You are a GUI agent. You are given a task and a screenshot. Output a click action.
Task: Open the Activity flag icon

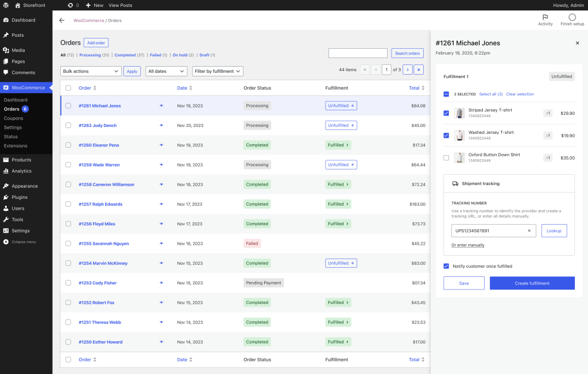(545, 18)
